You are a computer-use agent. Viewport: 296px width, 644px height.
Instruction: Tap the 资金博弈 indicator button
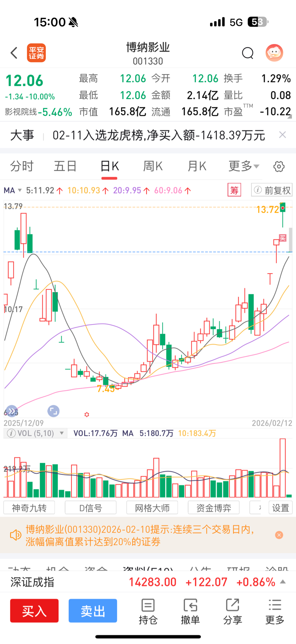[x=214, y=508]
